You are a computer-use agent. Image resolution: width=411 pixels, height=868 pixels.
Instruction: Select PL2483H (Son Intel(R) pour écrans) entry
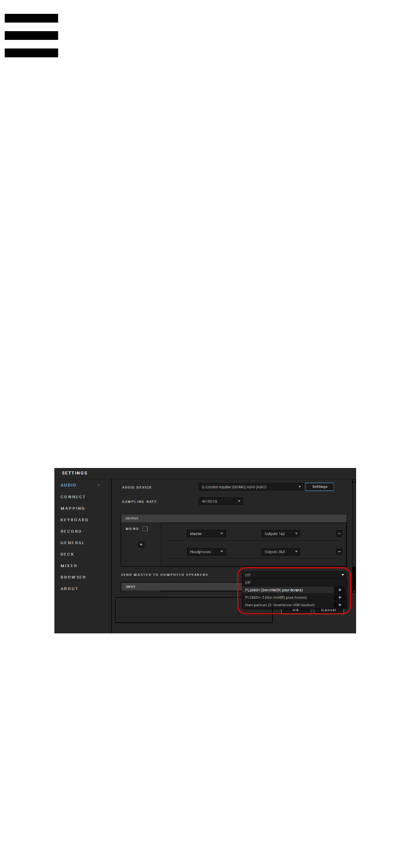click(288, 590)
